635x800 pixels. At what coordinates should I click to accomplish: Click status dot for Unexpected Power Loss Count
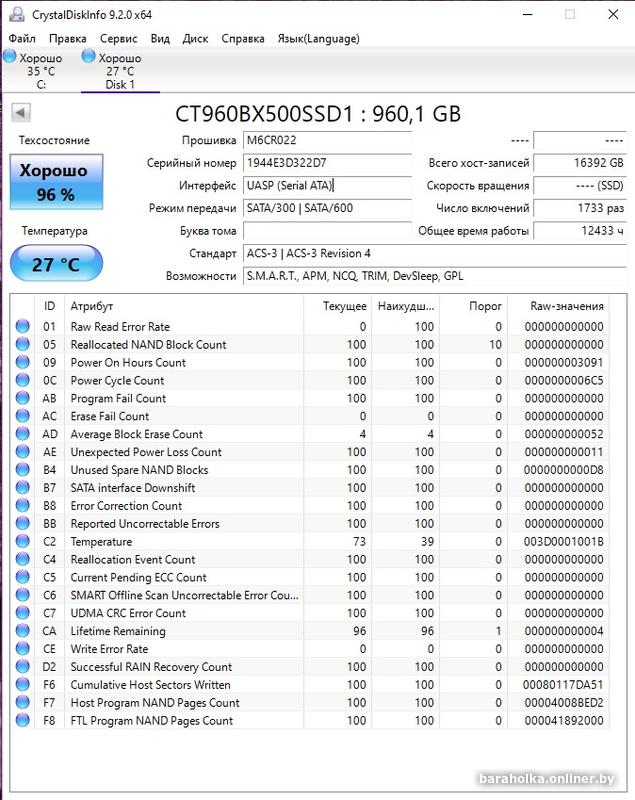click(x=22, y=452)
